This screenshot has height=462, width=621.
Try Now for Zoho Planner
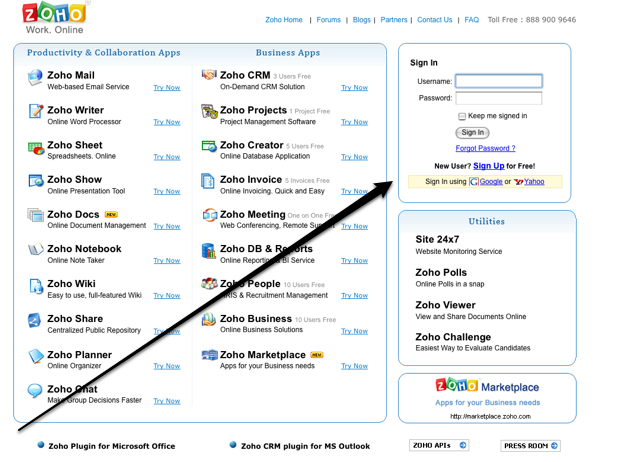167,366
